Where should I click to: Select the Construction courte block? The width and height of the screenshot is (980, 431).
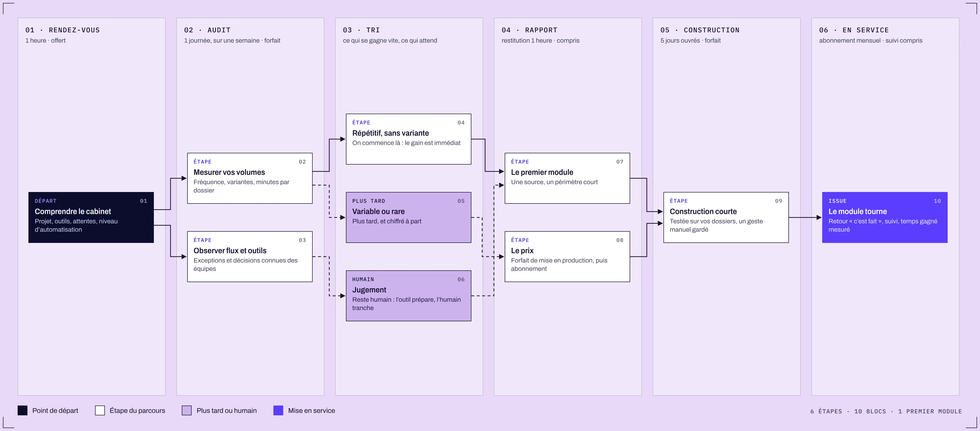pyautogui.click(x=726, y=218)
